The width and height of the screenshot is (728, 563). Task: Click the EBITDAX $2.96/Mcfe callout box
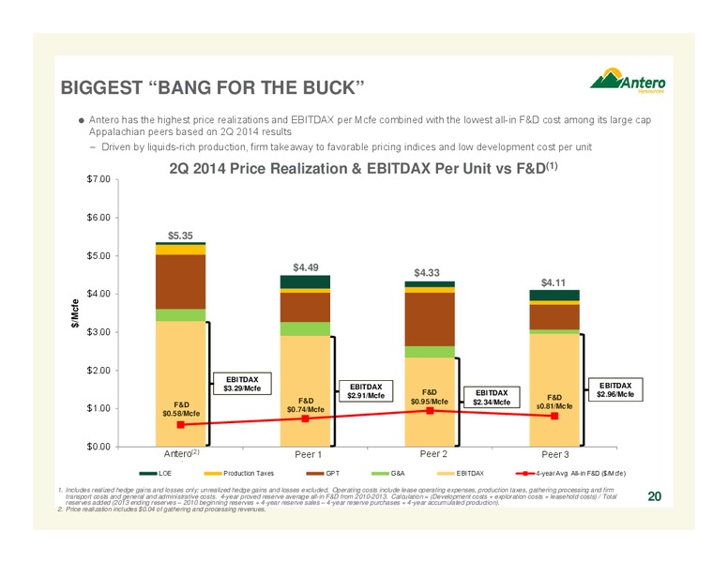pyautogui.click(x=615, y=389)
